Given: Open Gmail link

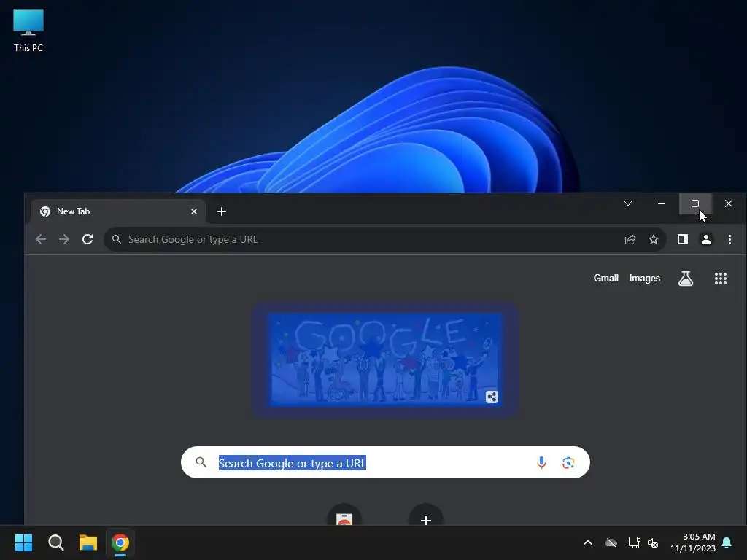Looking at the screenshot, I should (x=605, y=278).
